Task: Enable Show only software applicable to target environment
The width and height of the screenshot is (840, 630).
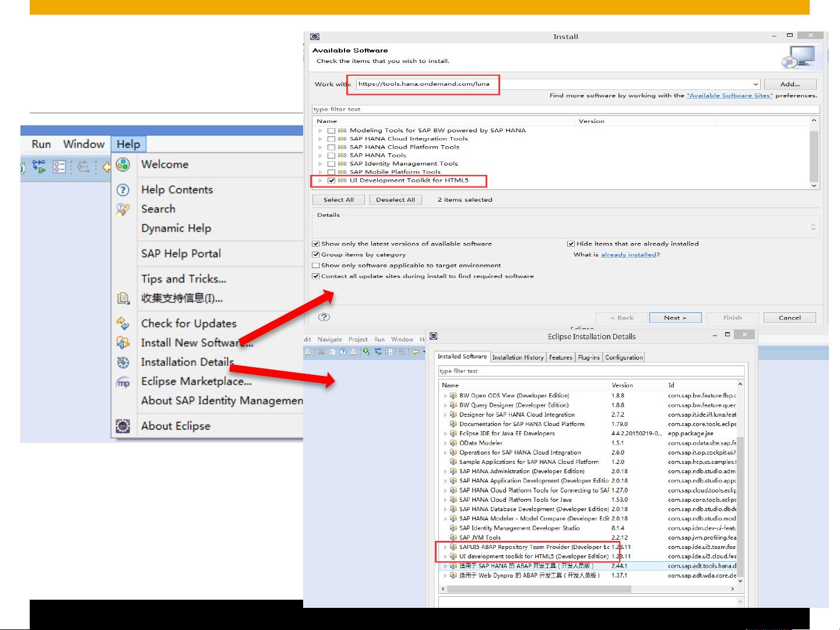Action: coord(316,265)
